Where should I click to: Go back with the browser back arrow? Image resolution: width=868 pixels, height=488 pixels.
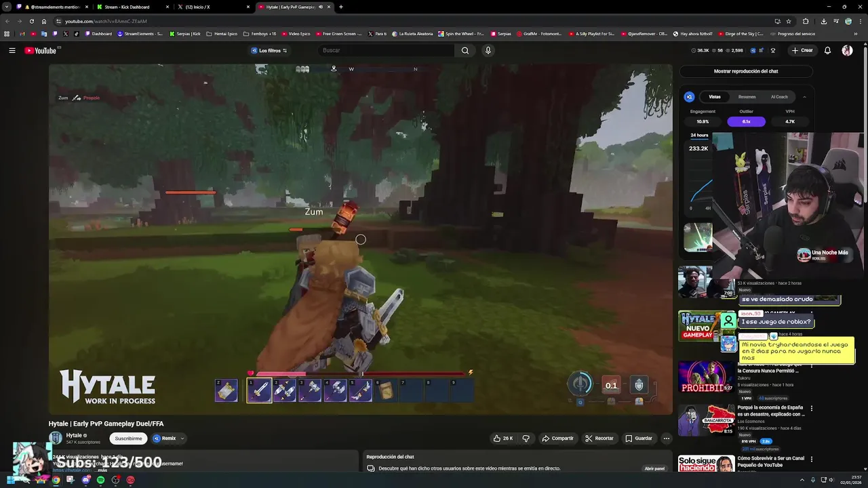tap(7, 21)
